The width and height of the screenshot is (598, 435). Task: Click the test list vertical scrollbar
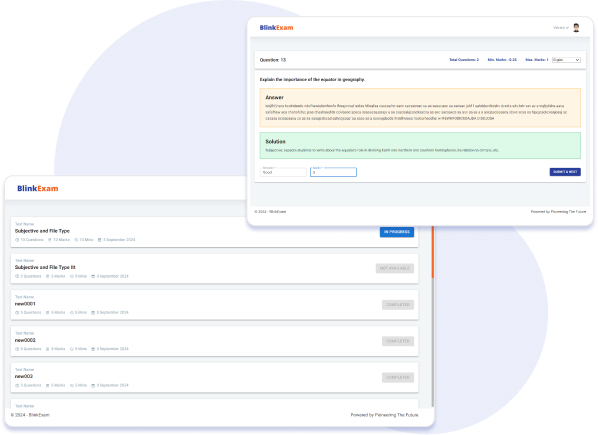coord(433,316)
